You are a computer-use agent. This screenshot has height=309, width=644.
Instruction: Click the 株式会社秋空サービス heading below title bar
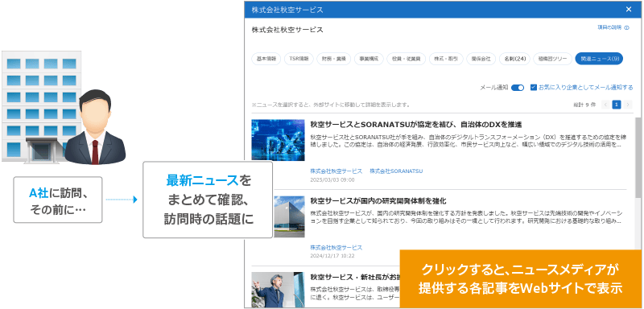click(287, 30)
